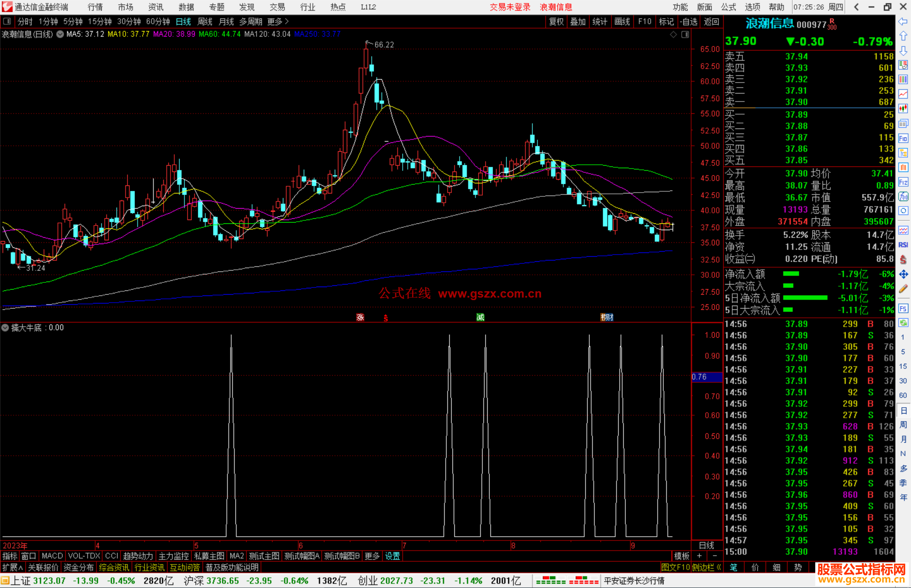
Task: Toggle the chart panel layout icon top-right
Action: 685,35
